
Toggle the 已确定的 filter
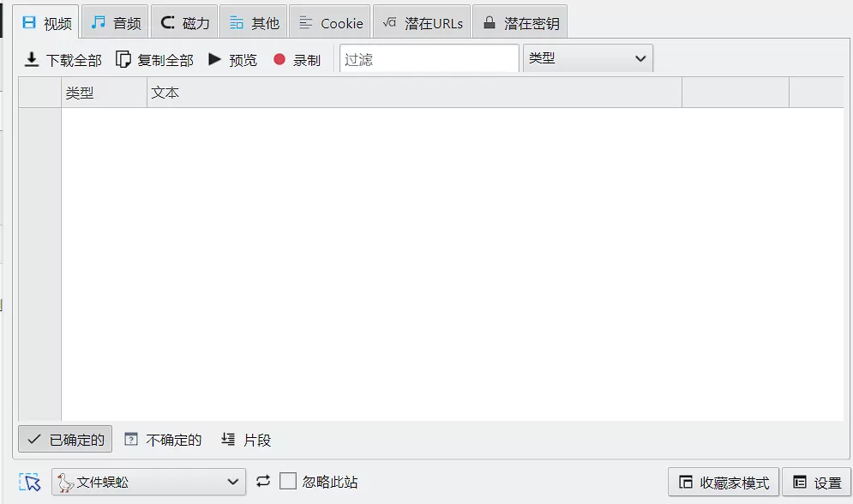click(64, 439)
